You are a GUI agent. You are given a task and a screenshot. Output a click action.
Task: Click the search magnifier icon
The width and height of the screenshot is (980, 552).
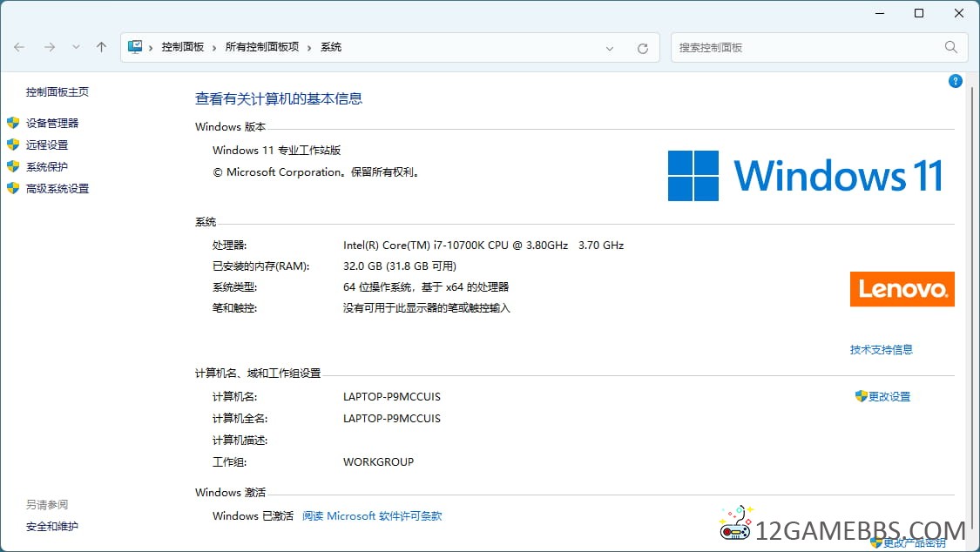tap(950, 47)
